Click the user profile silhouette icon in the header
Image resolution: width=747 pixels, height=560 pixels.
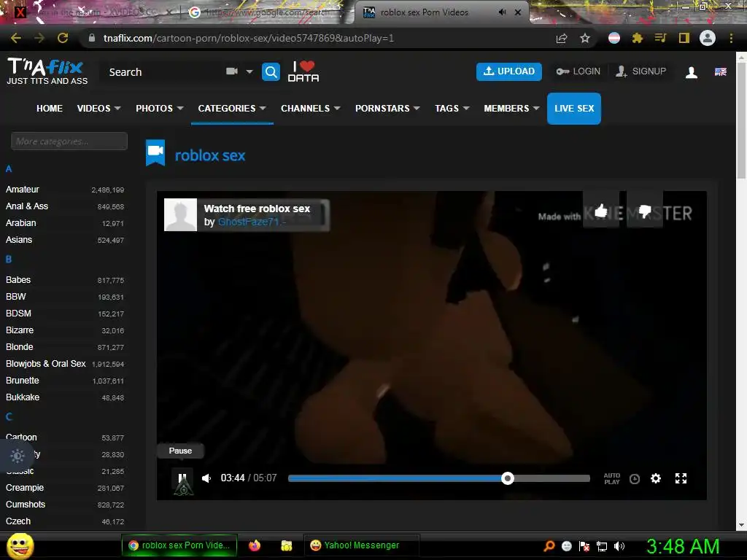(692, 72)
